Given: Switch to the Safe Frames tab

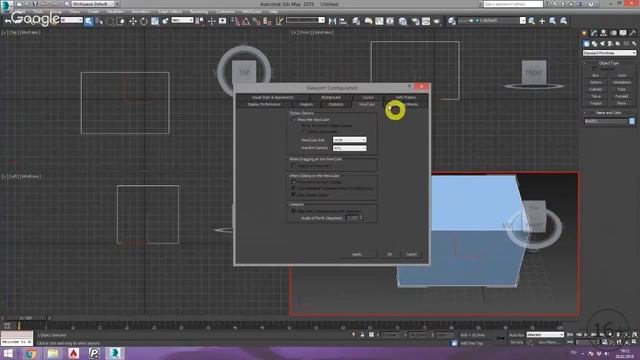Looking at the screenshot, I should (x=406, y=98).
